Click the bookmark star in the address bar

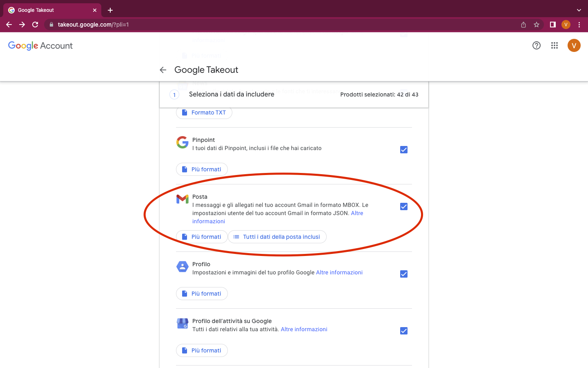pyautogui.click(x=536, y=25)
